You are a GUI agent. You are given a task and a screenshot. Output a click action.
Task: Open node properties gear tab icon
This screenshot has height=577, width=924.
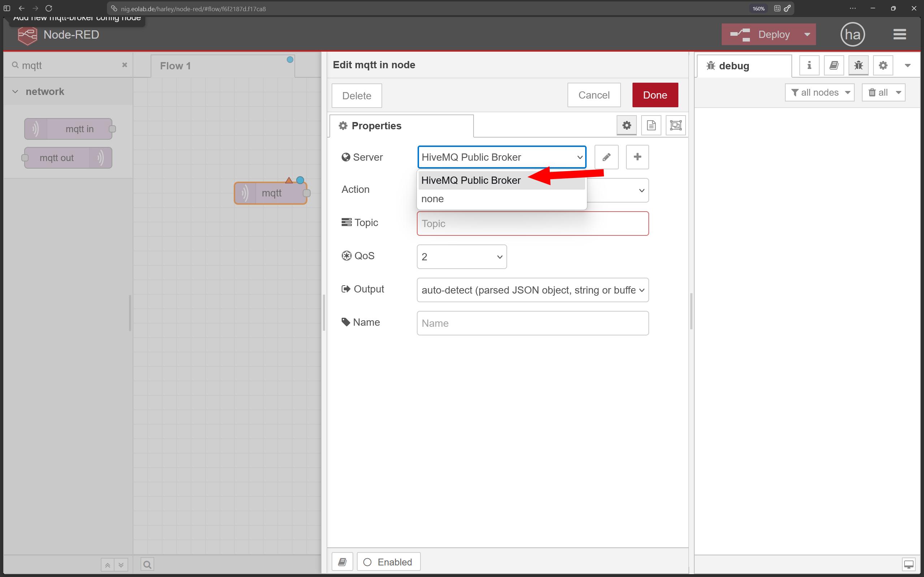(x=626, y=125)
